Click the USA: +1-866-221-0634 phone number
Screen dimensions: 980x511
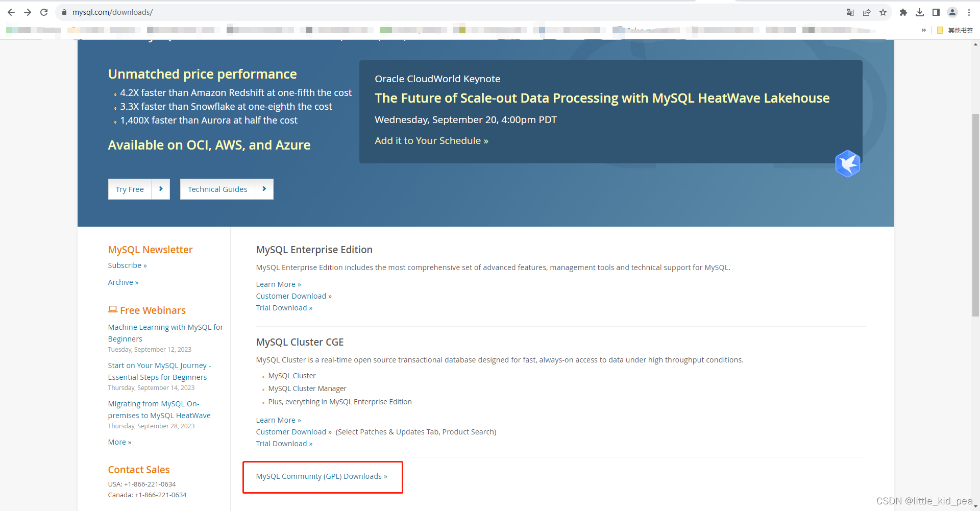coord(142,484)
